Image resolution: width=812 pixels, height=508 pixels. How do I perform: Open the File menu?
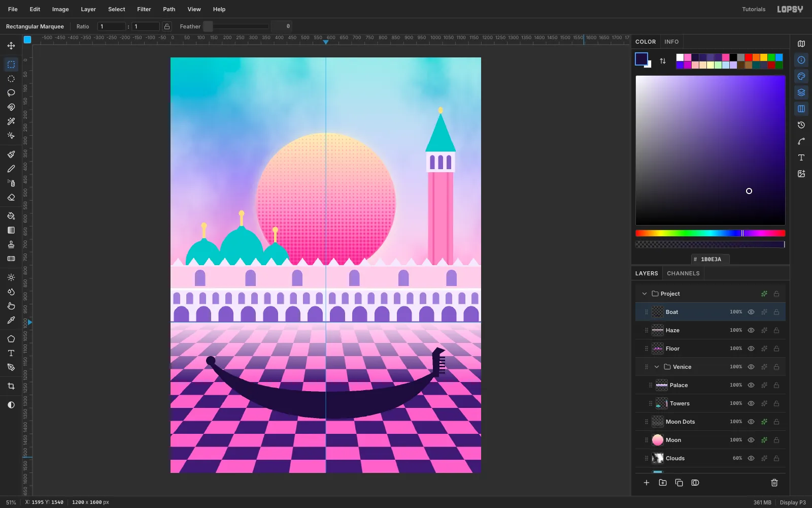[x=13, y=9]
